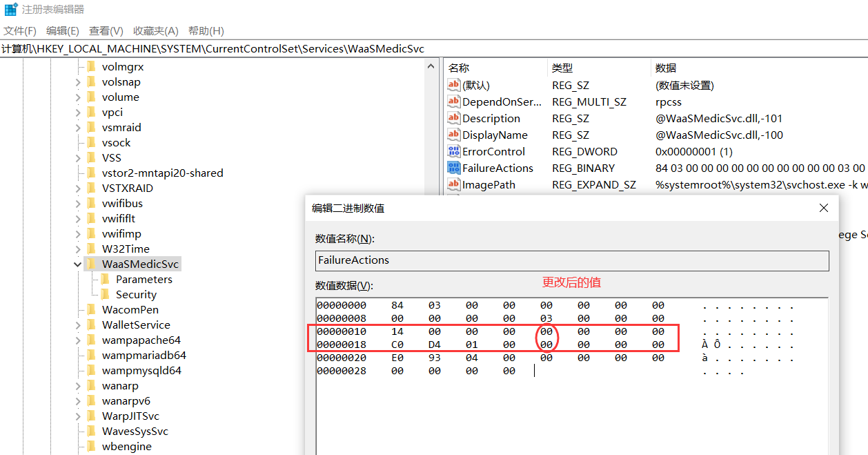
Task: Click the Description string value icon
Action: pos(453,118)
